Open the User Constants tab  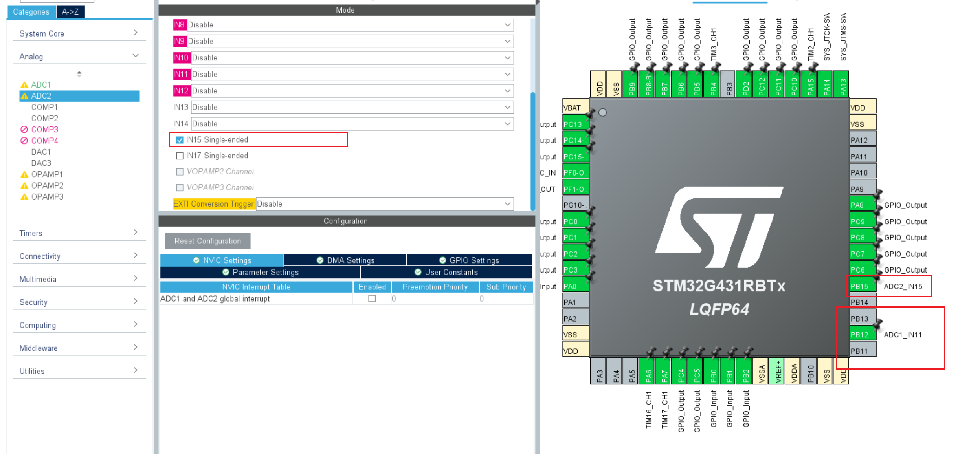[x=446, y=272]
